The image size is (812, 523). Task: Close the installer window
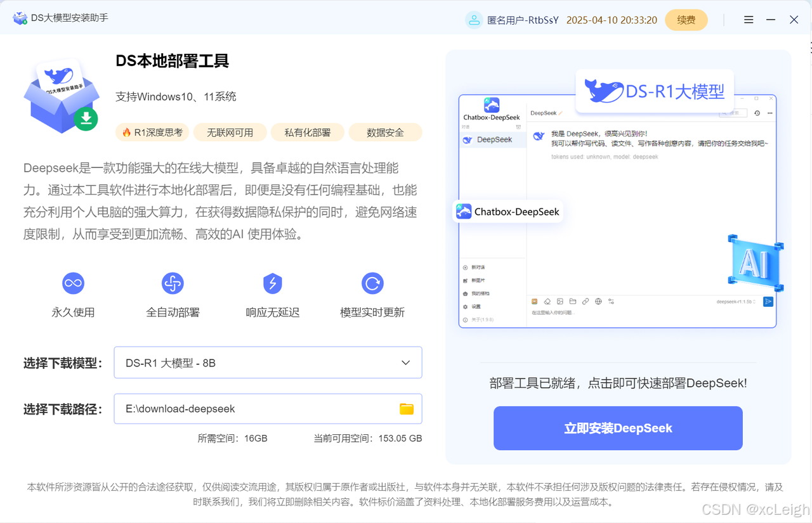coord(794,20)
